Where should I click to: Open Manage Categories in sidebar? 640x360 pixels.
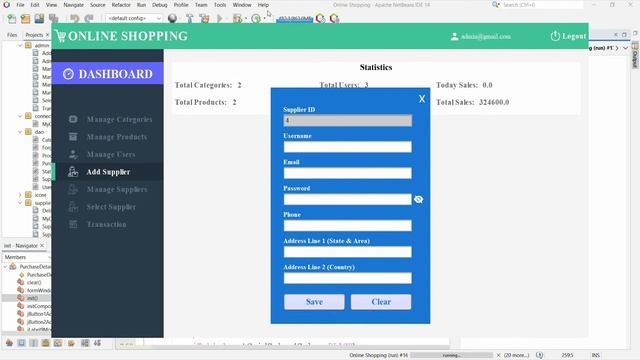pyautogui.click(x=108, y=119)
